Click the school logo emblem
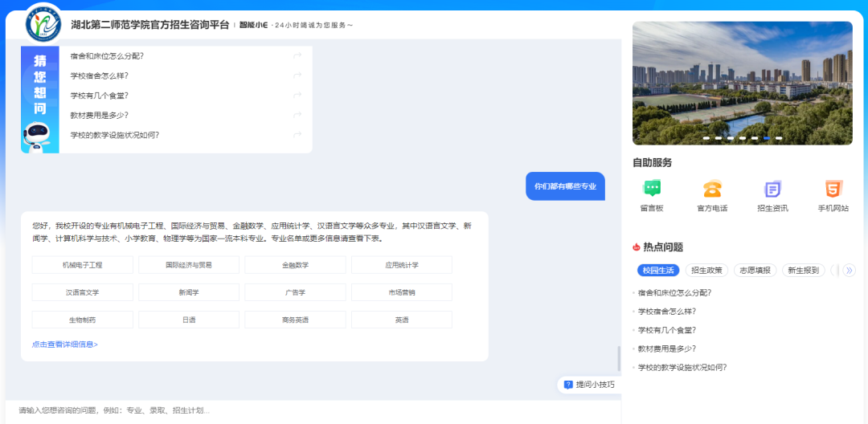 (x=45, y=25)
